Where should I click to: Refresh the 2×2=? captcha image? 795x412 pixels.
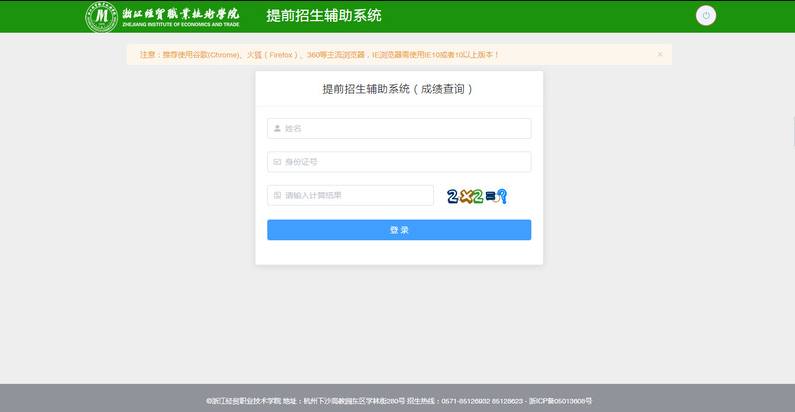click(x=477, y=196)
